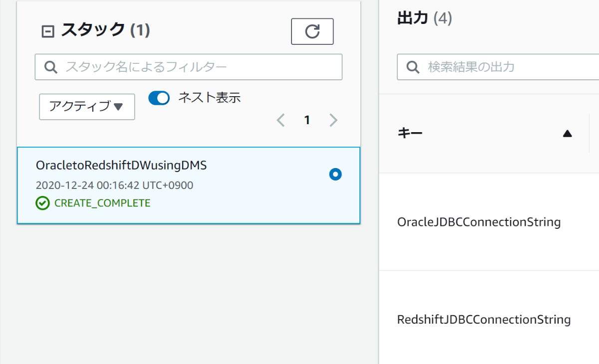Refresh the stack list

click(312, 31)
